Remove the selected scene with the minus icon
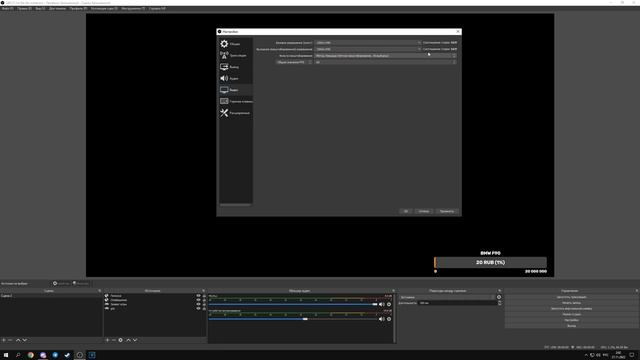The image size is (640, 360). coord(10,340)
